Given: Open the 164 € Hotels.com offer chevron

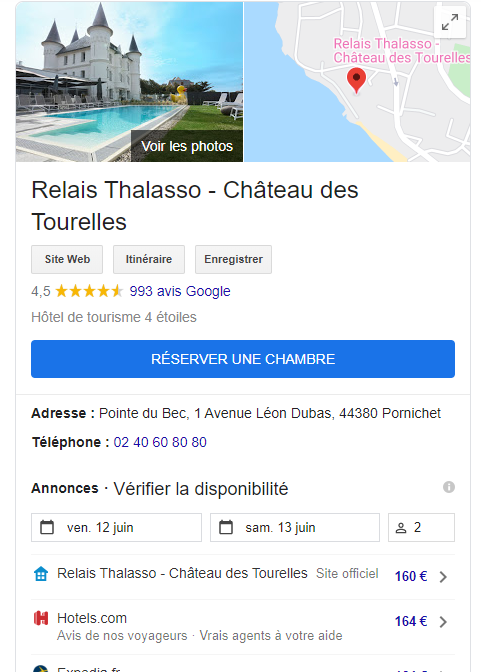Looking at the screenshot, I should click(443, 622).
